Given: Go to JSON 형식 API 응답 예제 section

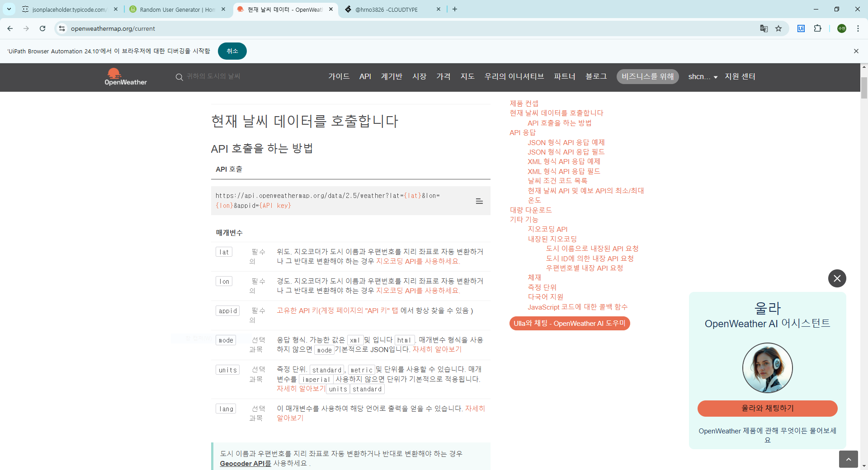Looking at the screenshot, I should pyautogui.click(x=566, y=142).
